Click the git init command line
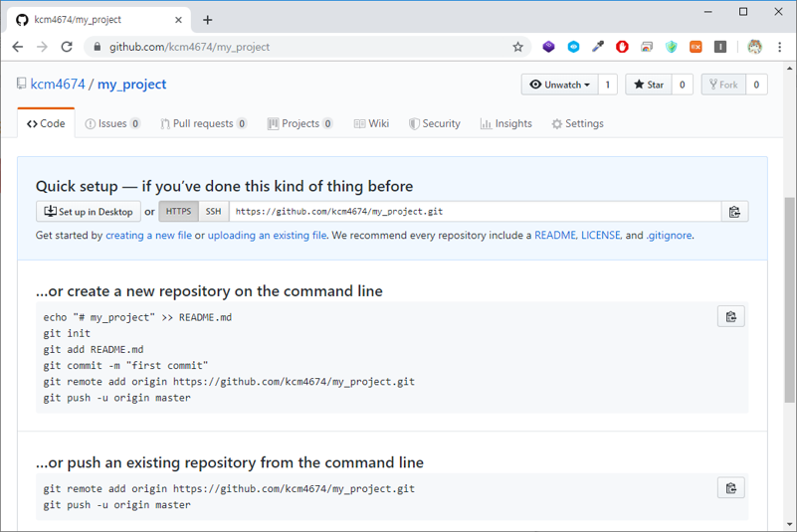This screenshot has height=532, width=797. [x=67, y=333]
